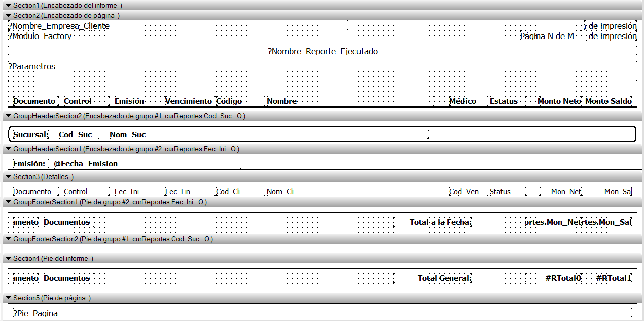
Task: Click the Nom_Suc field
Action: tap(269, 135)
